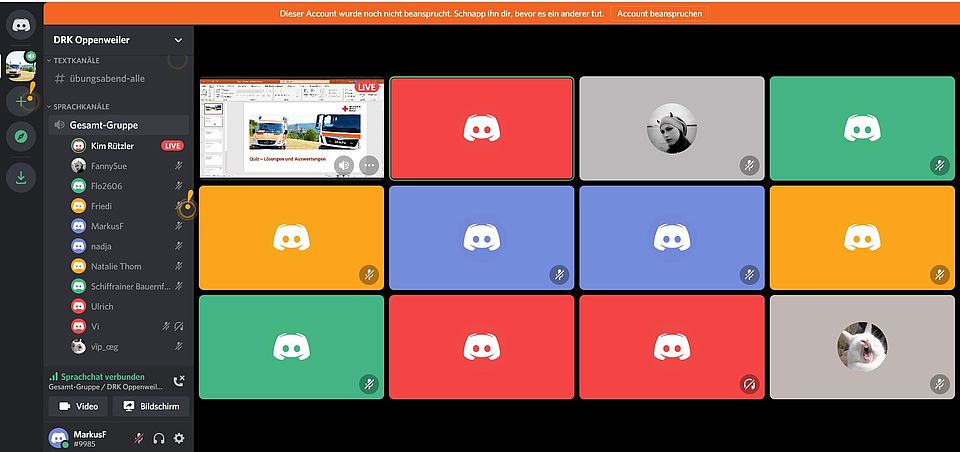Select the tile with white rabbit avatar

pos(862,347)
